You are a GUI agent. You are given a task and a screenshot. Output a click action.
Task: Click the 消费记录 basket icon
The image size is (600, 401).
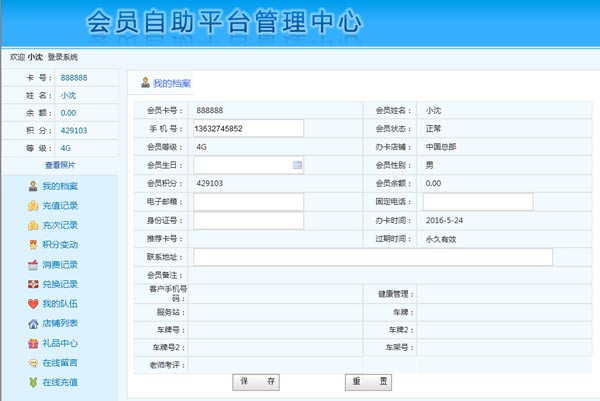(33, 265)
